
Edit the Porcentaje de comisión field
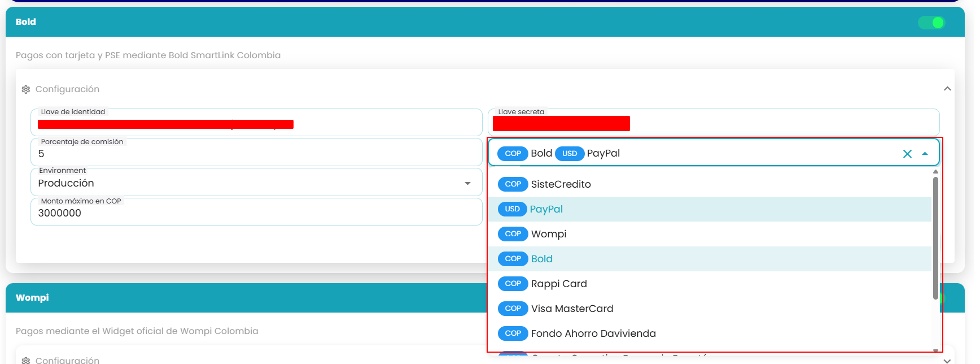click(x=256, y=152)
